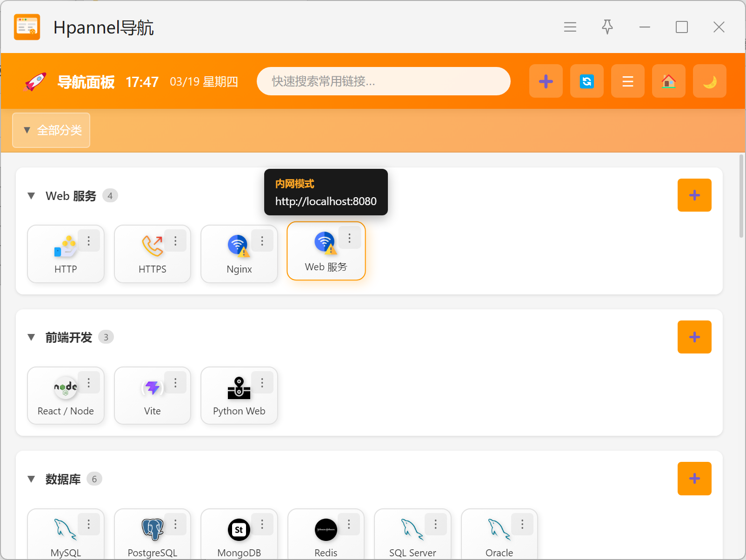This screenshot has height=560, width=746.
Task: Collapse the Web 服务 section
Action: [x=31, y=196]
